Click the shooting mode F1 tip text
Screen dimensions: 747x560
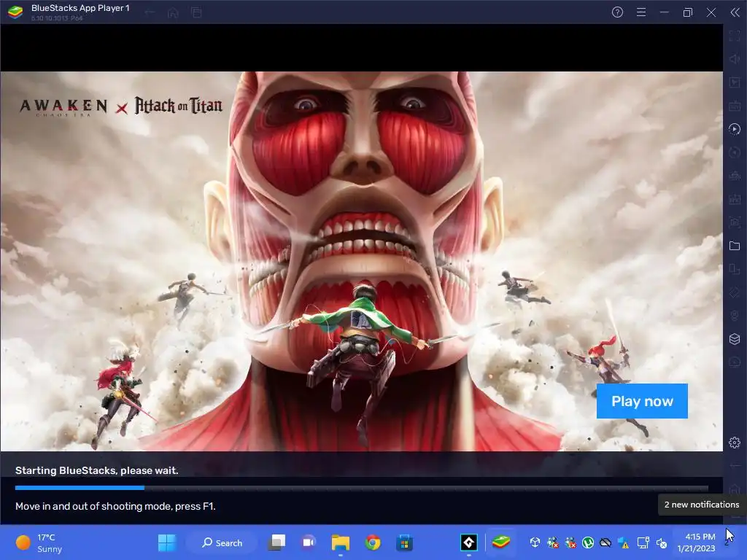(x=115, y=506)
